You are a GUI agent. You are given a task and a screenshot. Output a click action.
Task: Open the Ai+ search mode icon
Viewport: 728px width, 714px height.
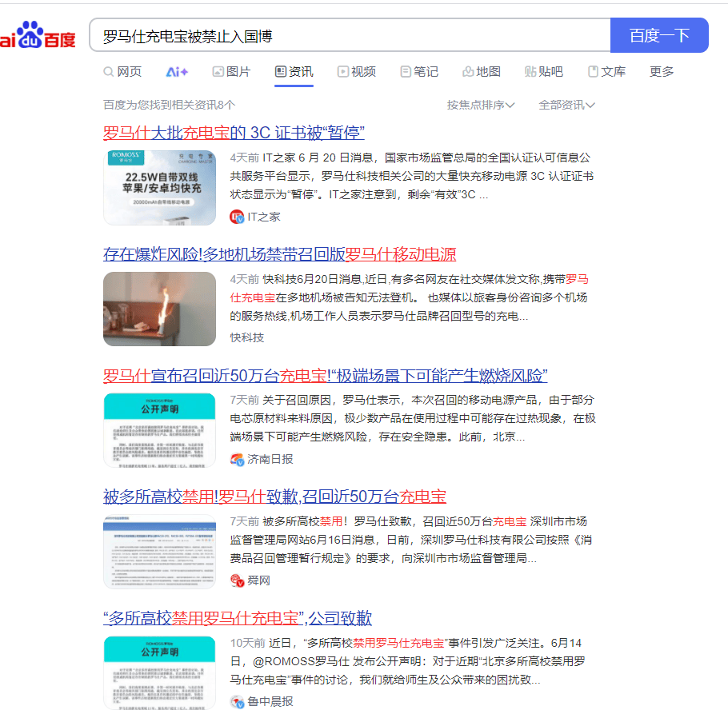coord(177,72)
